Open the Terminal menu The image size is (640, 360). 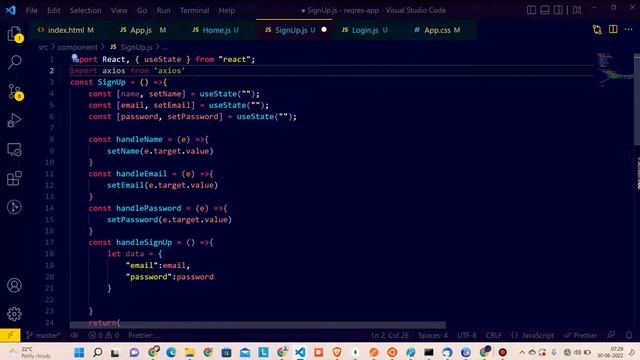[x=194, y=10]
